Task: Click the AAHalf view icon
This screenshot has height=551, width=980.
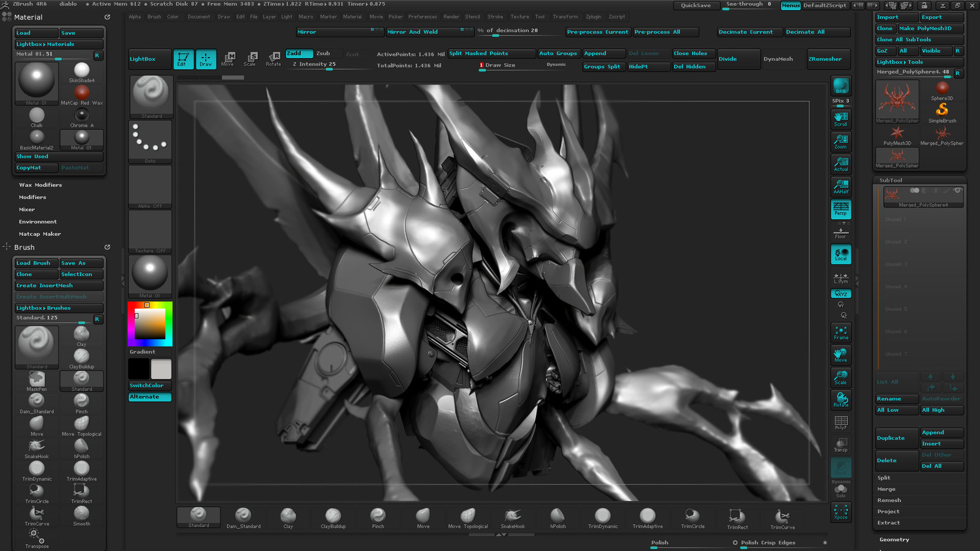Action: click(841, 187)
